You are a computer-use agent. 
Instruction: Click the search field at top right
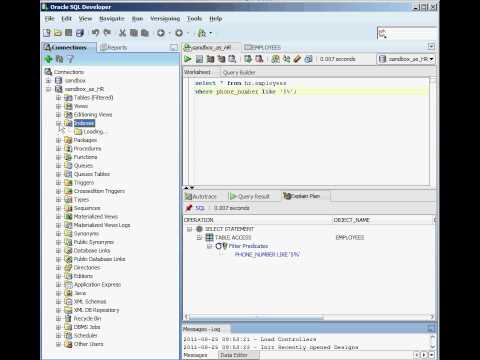(407, 34)
